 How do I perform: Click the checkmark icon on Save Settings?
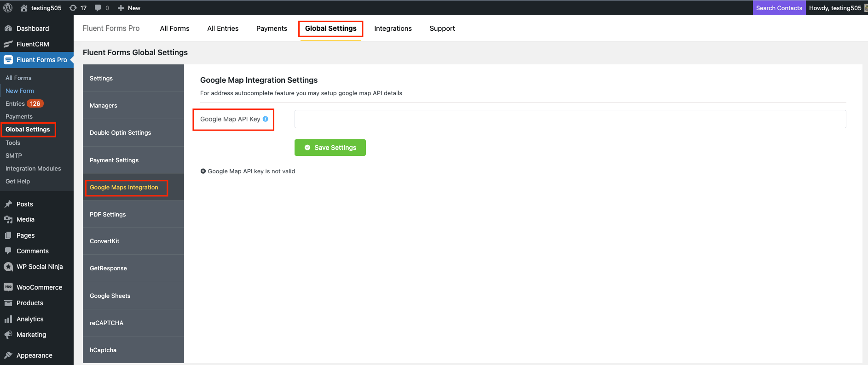[307, 148]
